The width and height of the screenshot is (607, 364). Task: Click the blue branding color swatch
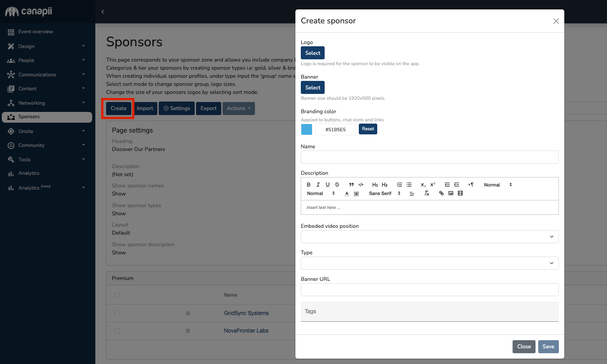pos(307,129)
